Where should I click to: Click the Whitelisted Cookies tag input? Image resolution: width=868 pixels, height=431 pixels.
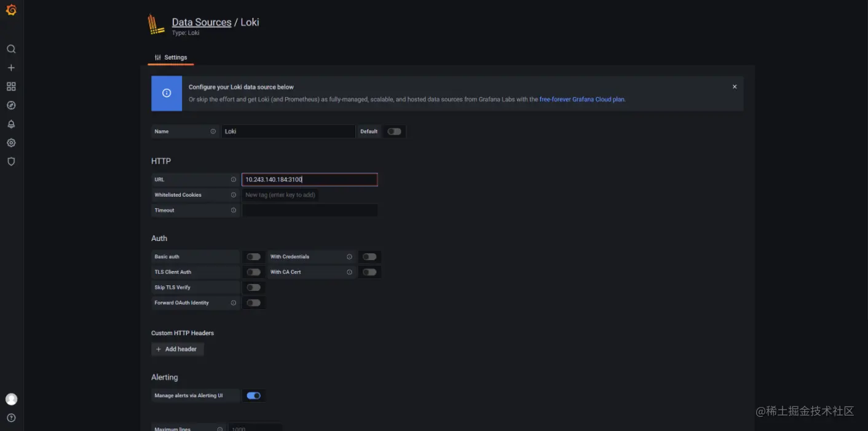coord(280,195)
